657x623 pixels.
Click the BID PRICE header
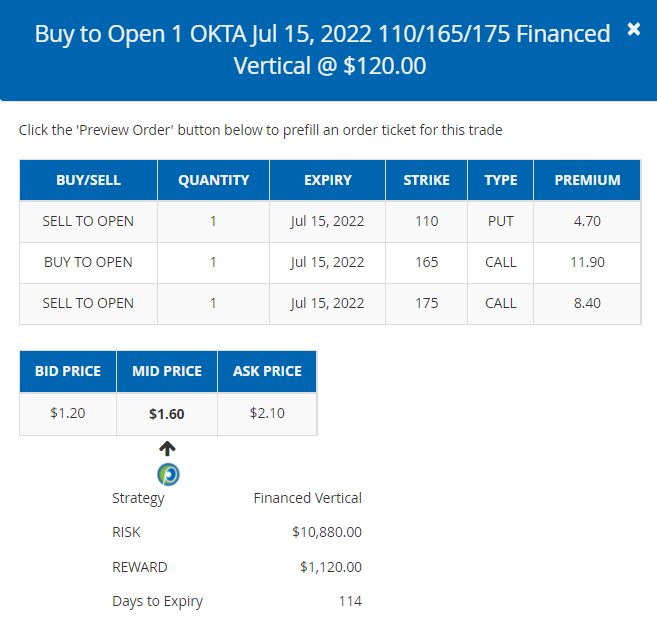(x=68, y=371)
